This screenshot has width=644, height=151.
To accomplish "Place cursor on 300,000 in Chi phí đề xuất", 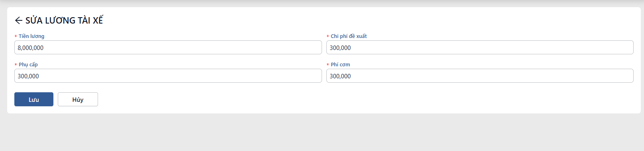I will coord(340,48).
